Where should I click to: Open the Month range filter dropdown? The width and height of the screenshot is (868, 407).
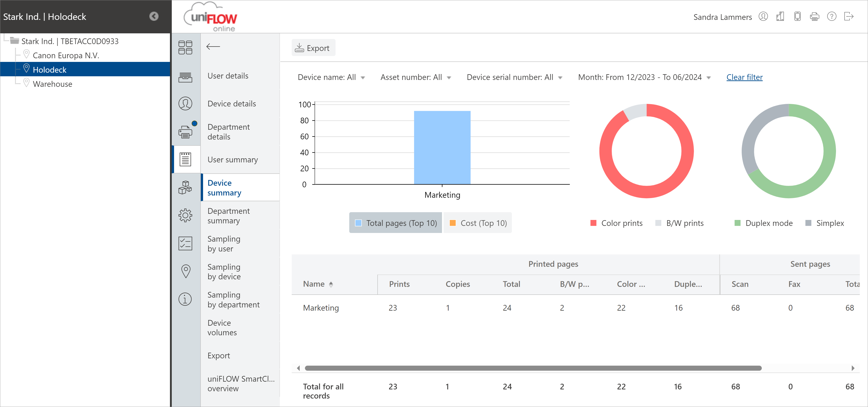[644, 77]
